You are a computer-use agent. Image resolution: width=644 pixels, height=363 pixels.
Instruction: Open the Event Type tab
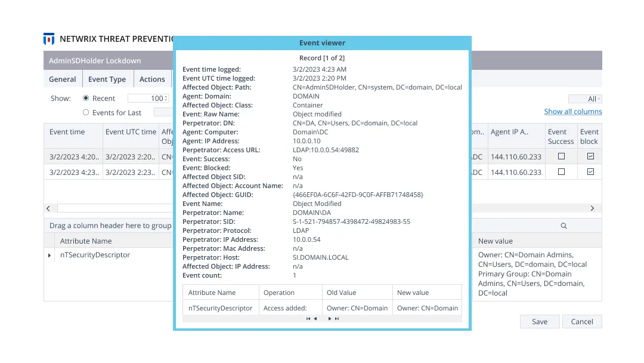pos(107,79)
